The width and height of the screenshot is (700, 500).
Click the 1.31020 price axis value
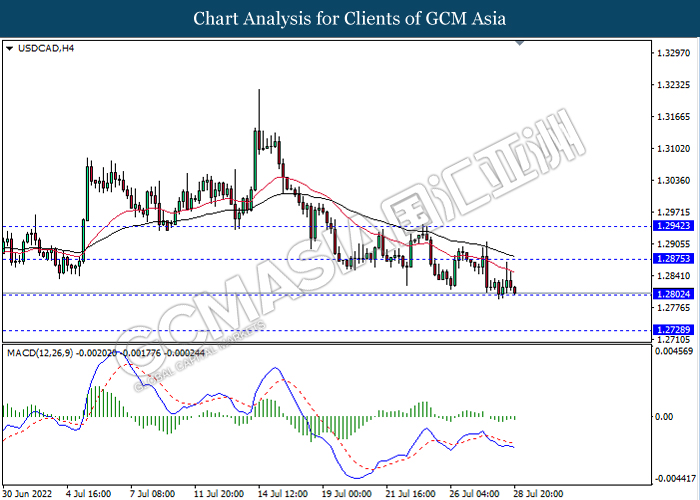pos(674,149)
